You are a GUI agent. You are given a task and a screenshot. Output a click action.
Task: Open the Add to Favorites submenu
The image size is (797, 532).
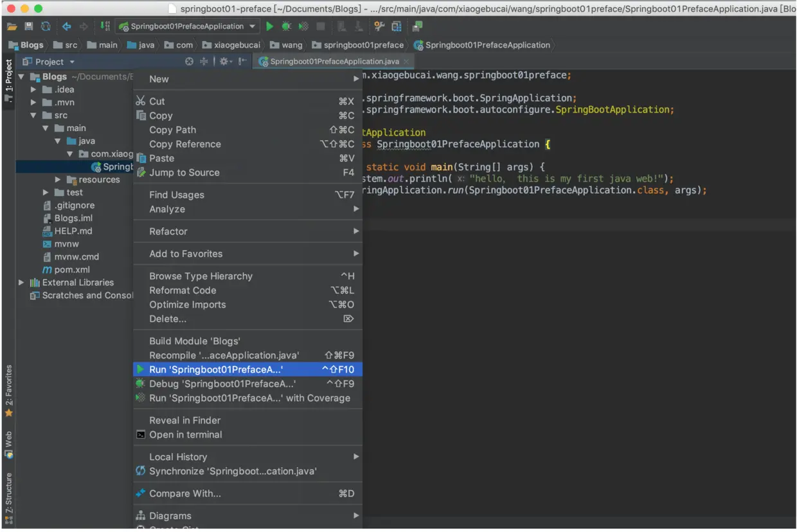tap(247, 254)
